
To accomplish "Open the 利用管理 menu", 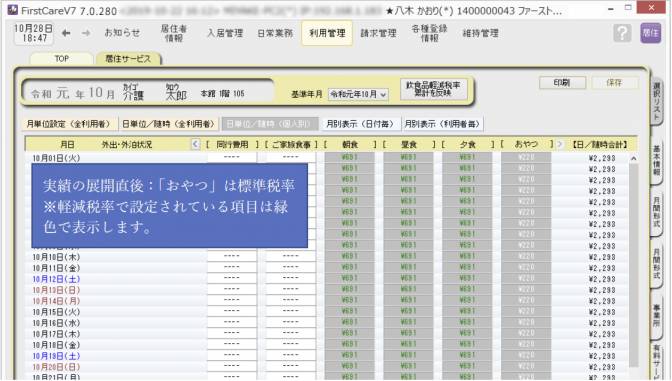I will click(327, 33).
